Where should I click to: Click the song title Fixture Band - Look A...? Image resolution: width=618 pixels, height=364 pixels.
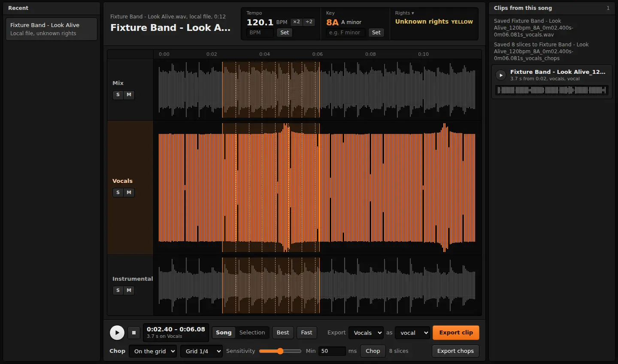(170, 28)
